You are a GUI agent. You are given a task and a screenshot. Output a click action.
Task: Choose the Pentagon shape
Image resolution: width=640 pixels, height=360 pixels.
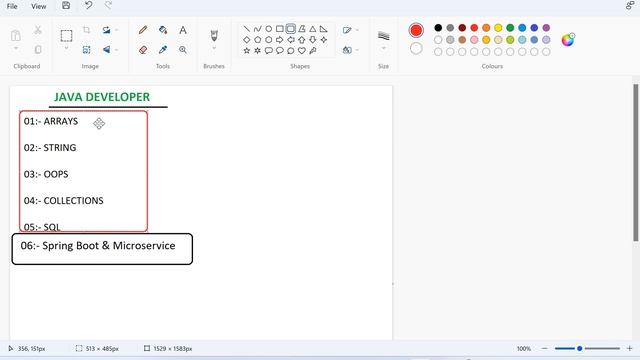pos(258,40)
